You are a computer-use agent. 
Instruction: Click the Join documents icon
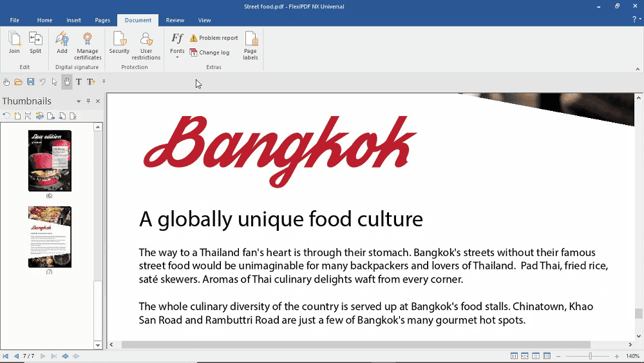14,43
